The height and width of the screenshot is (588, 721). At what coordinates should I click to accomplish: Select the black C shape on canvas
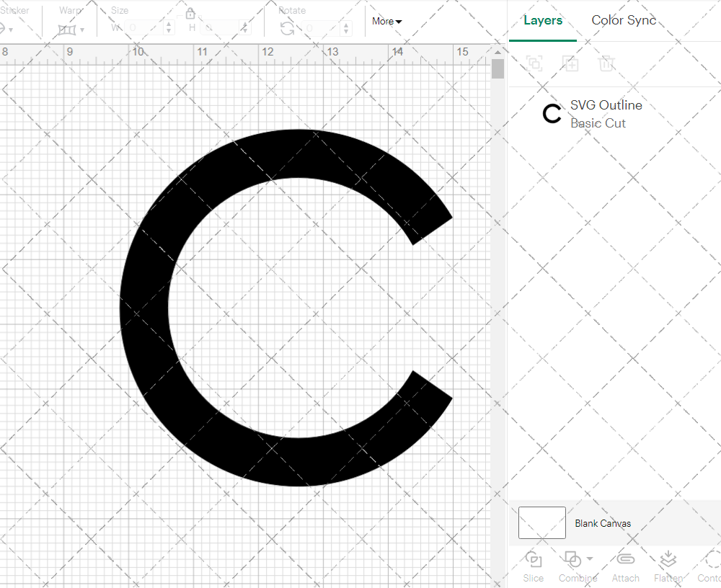[144, 310]
